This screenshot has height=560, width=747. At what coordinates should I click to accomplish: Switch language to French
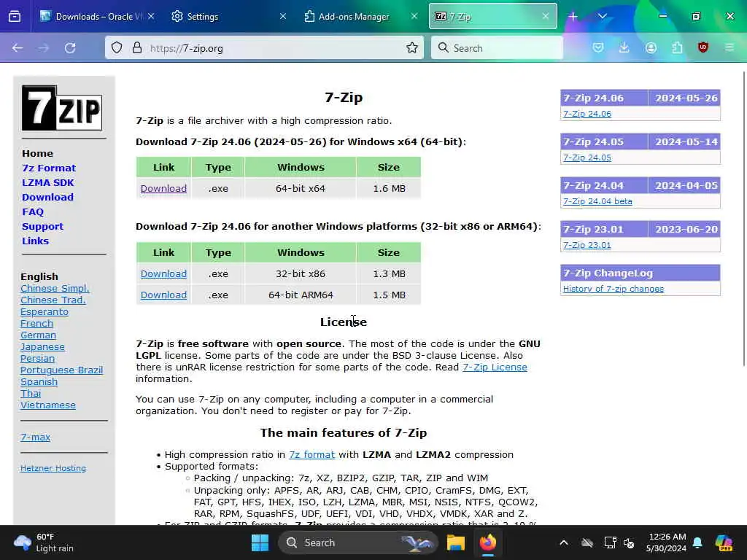pyautogui.click(x=36, y=323)
